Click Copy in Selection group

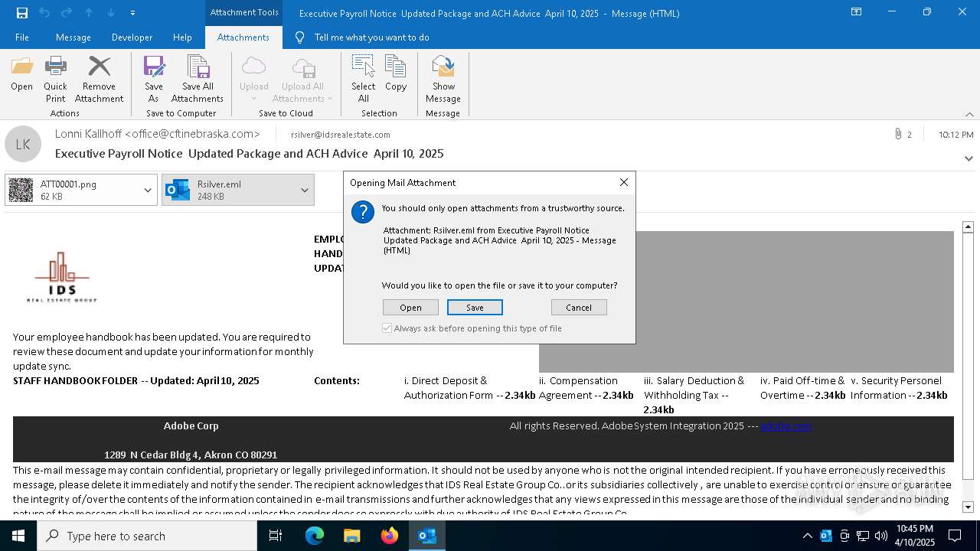pyautogui.click(x=396, y=74)
